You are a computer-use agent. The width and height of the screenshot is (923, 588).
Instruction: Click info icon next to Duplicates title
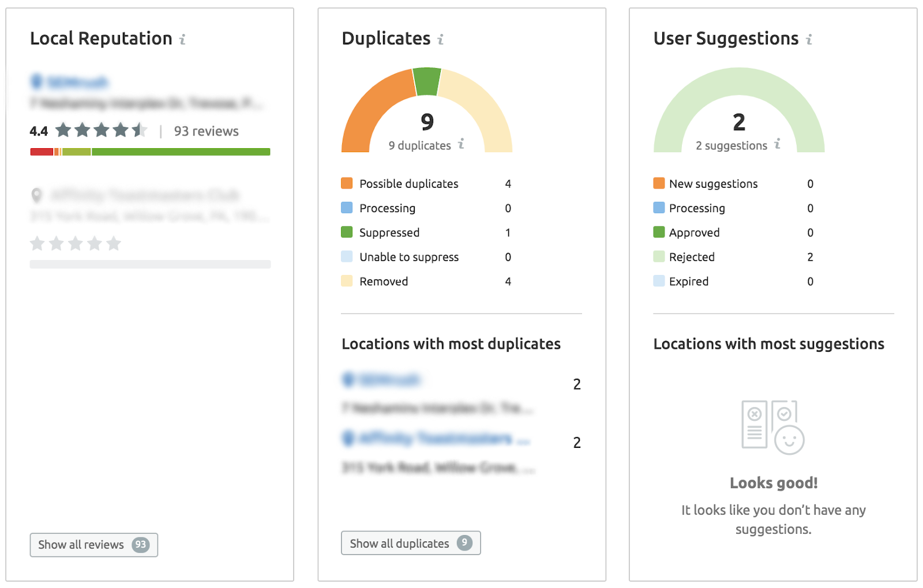click(x=441, y=39)
